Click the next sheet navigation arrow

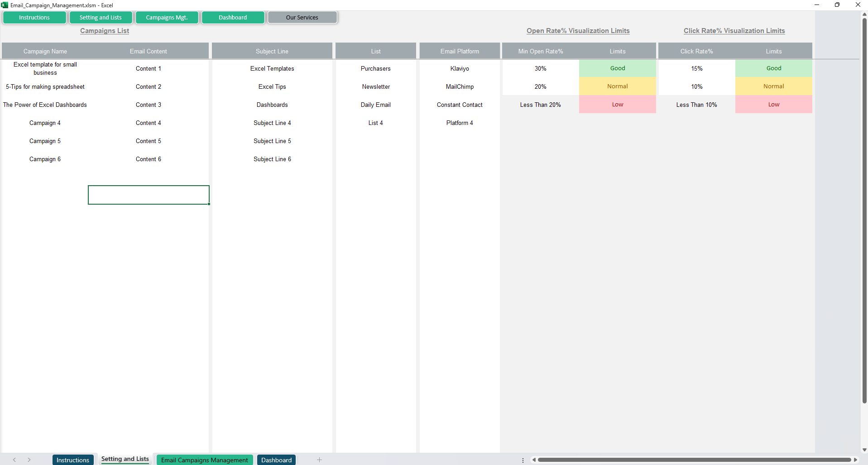pyautogui.click(x=29, y=460)
